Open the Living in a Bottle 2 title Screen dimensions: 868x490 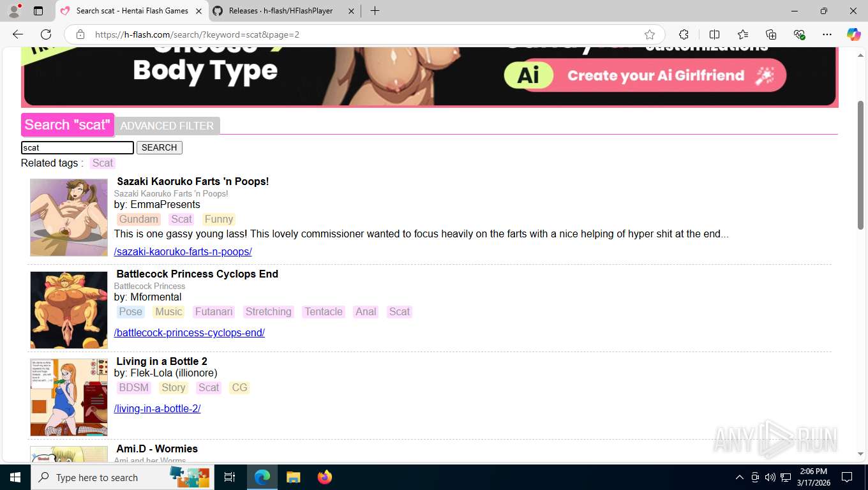click(x=162, y=361)
